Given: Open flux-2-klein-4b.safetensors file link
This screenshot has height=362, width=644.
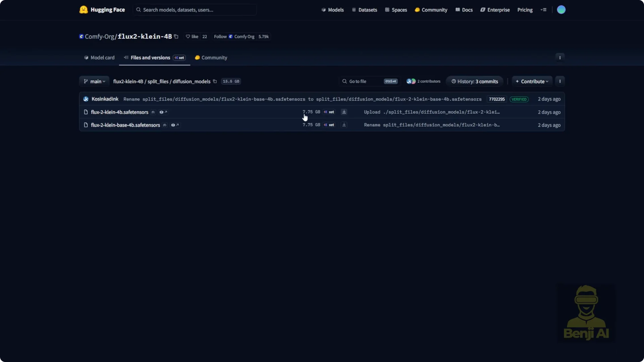Looking at the screenshot, I should [119, 112].
